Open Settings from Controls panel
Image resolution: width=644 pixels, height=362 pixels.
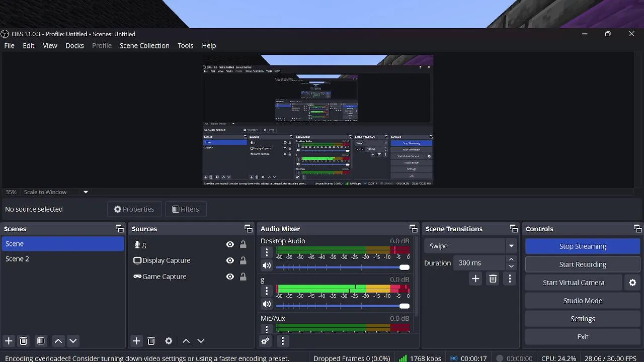[583, 319]
